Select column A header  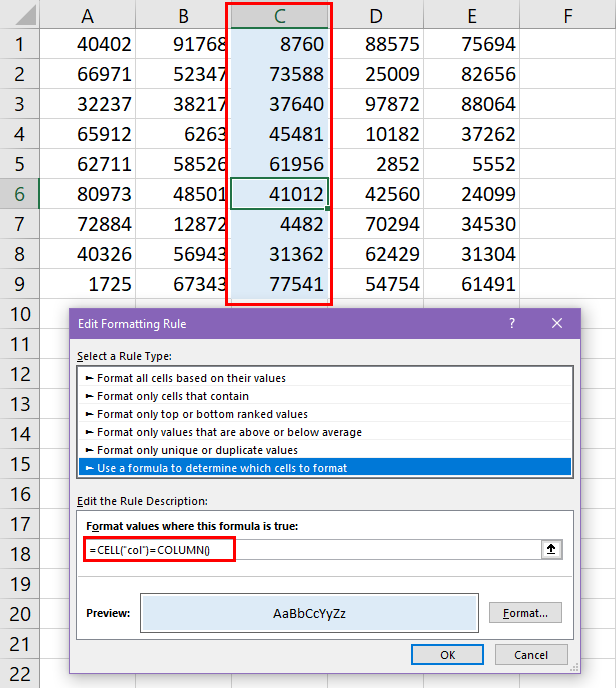(88, 16)
